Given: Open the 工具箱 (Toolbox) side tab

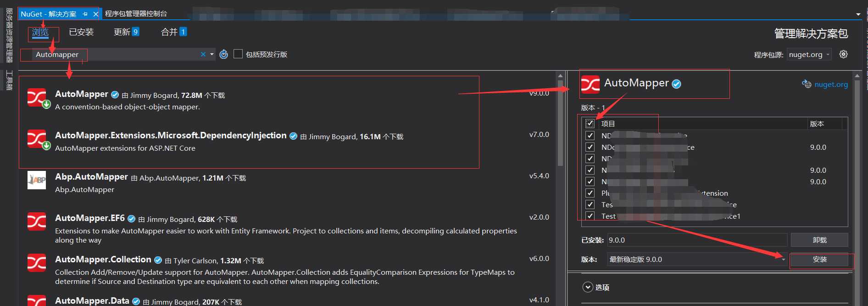Looking at the screenshot, I should [x=9, y=80].
